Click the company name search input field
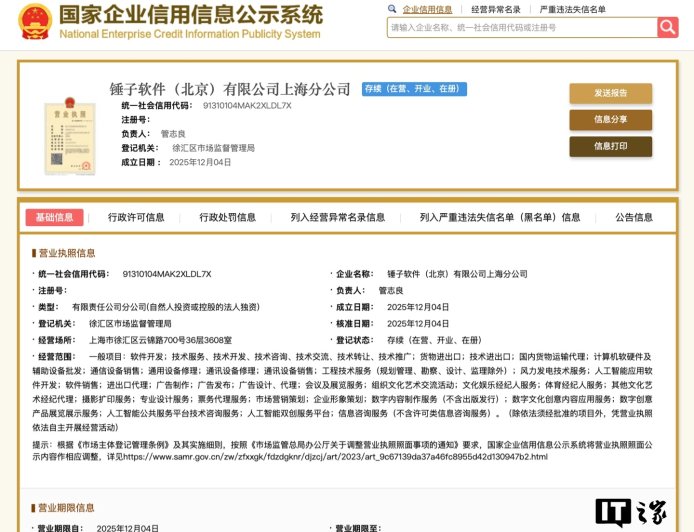The image size is (694, 532). 522,27
